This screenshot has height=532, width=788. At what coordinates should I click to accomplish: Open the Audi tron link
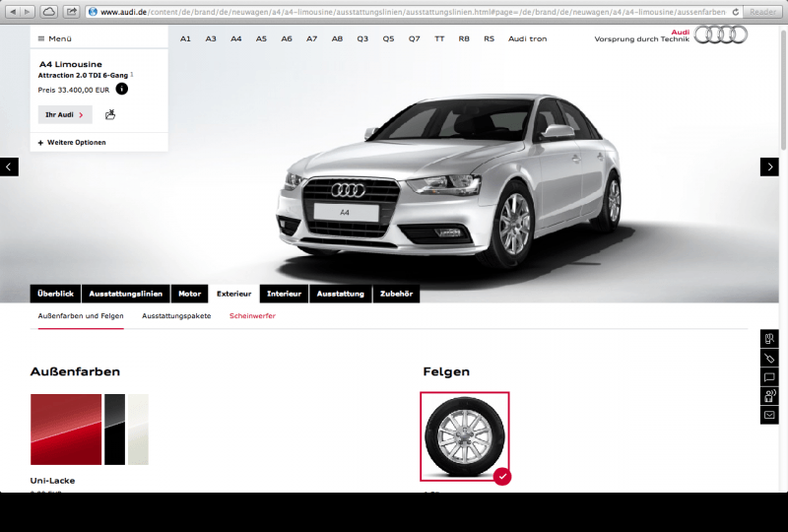(x=527, y=38)
